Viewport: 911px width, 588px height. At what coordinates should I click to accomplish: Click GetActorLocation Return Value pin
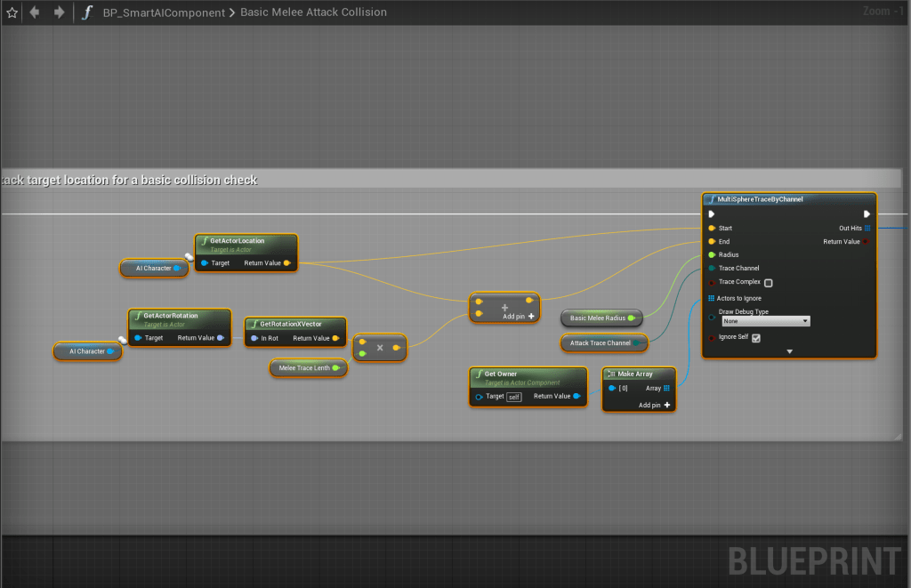coord(286,263)
